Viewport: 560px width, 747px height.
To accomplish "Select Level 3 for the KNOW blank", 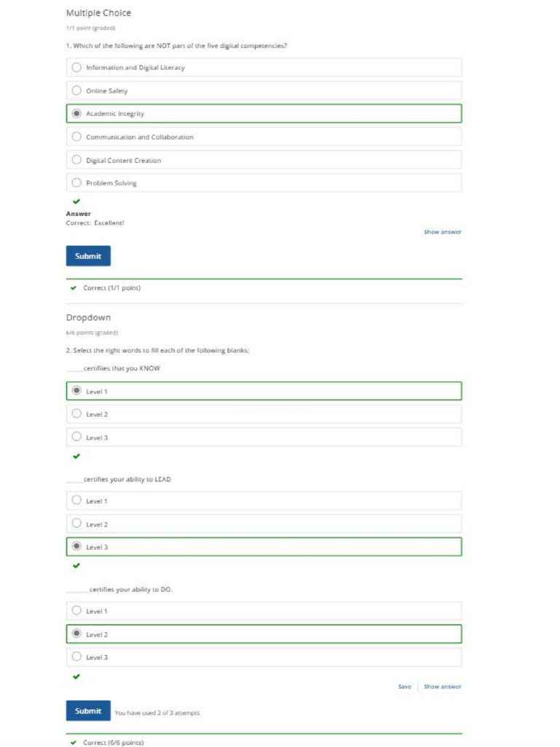I will coord(77,437).
